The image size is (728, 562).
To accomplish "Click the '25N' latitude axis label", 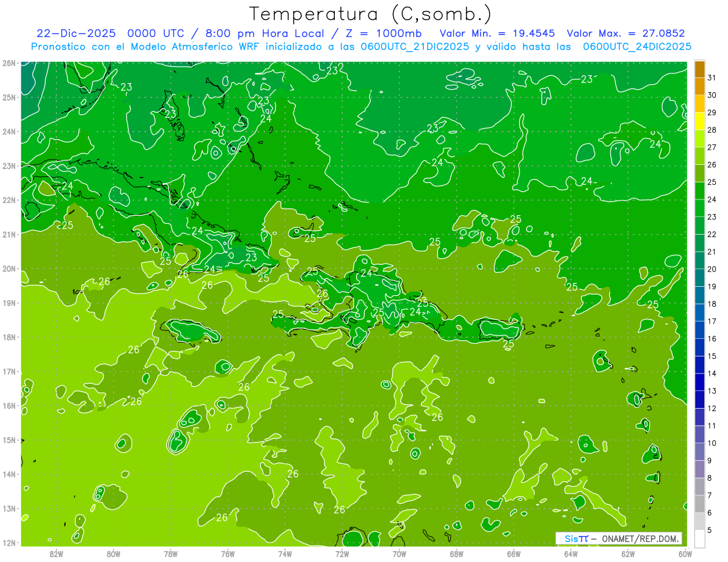I will 9,98.
